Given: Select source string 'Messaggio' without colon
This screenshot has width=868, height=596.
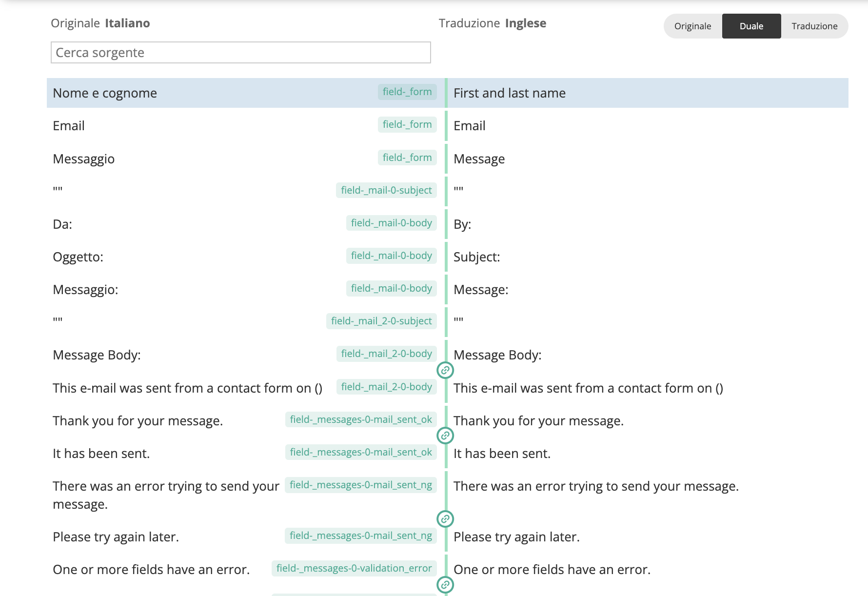Looking at the screenshot, I should pos(84,159).
